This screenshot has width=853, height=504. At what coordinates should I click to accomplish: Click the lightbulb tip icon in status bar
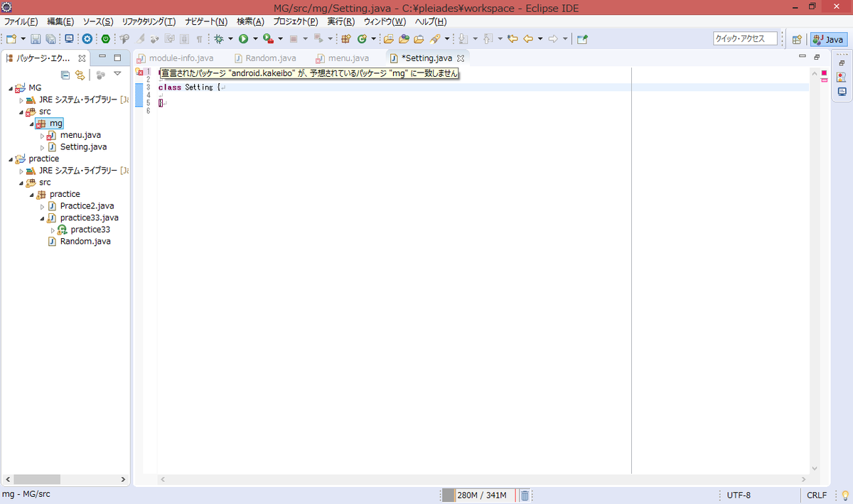846,495
